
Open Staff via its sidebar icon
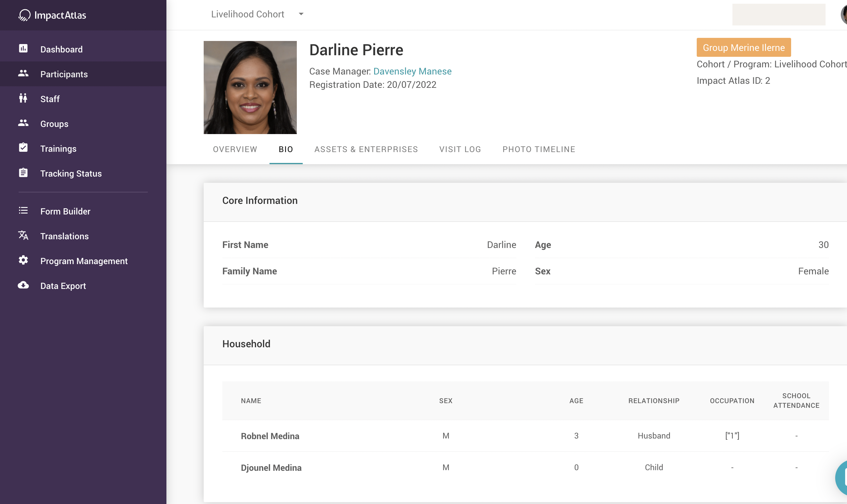tap(23, 98)
